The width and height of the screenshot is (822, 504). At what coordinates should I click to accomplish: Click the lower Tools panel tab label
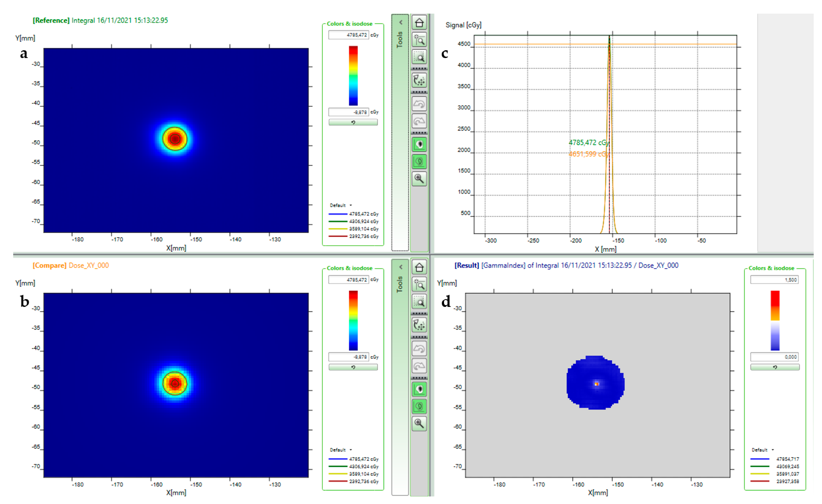point(399,284)
